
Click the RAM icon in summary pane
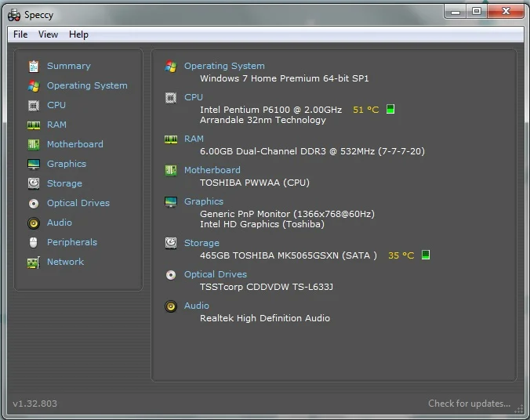pyautogui.click(x=171, y=139)
